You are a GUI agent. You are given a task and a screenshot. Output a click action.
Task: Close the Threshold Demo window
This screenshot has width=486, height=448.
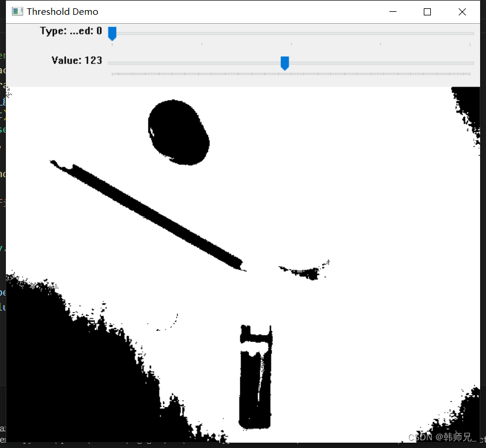tap(462, 11)
